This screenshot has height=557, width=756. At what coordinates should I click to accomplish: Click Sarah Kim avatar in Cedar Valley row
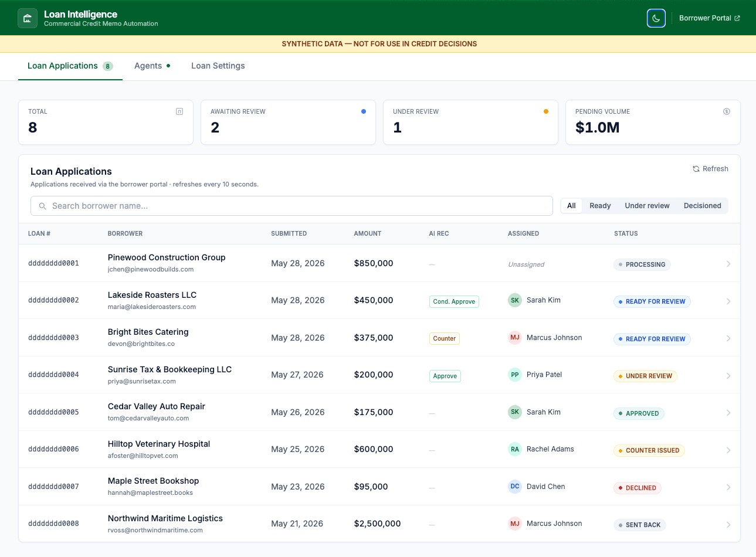pos(515,412)
